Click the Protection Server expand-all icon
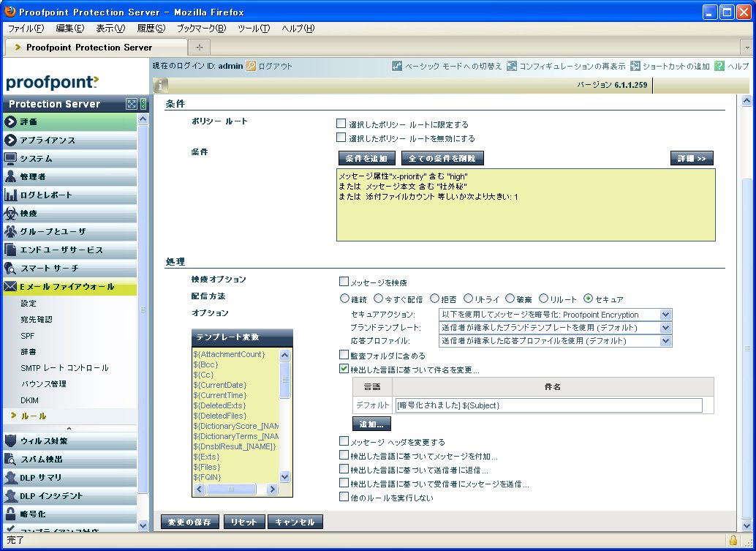 click(131, 104)
